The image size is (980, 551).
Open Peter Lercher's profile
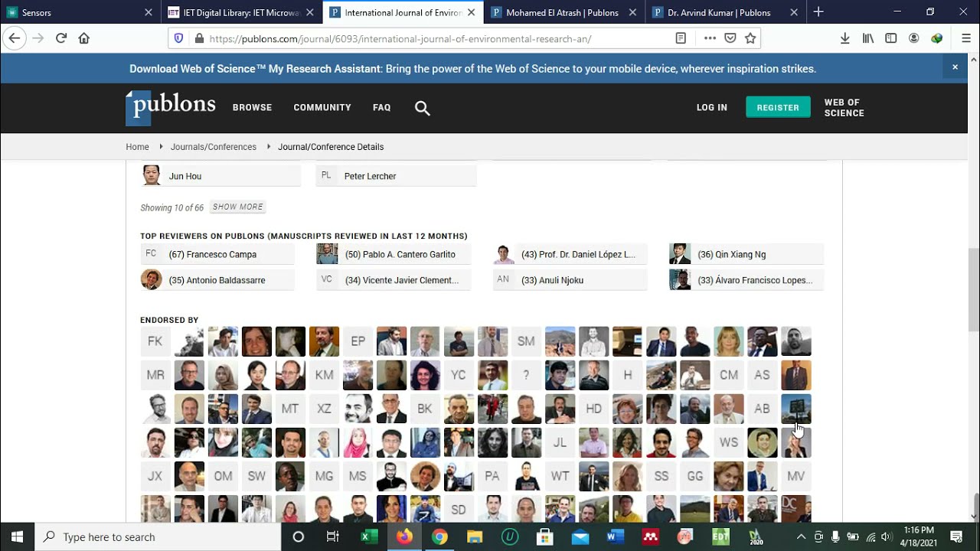pyautogui.click(x=397, y=176)
